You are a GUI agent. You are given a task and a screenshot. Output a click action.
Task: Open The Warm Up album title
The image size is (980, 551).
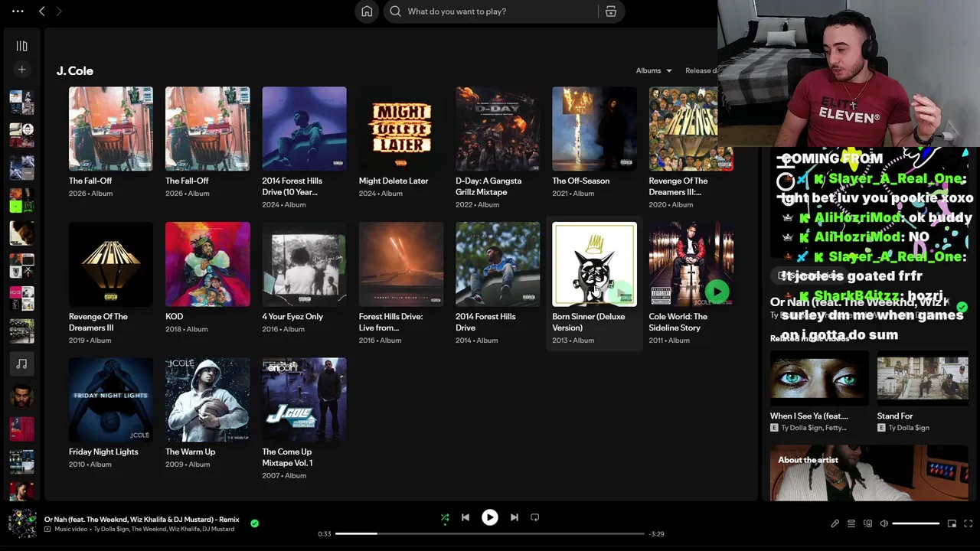[191, 452]
